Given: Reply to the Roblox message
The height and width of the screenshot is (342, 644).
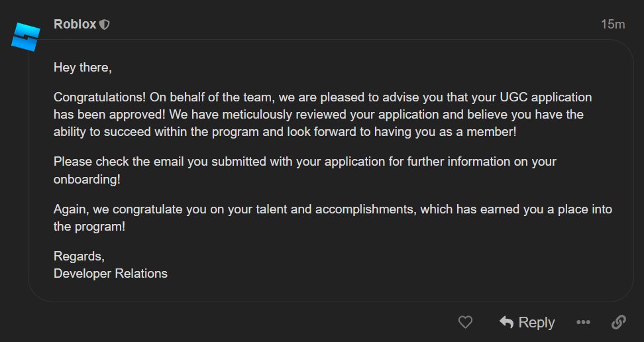Looking at the screenshot, I should coord(527,322).
